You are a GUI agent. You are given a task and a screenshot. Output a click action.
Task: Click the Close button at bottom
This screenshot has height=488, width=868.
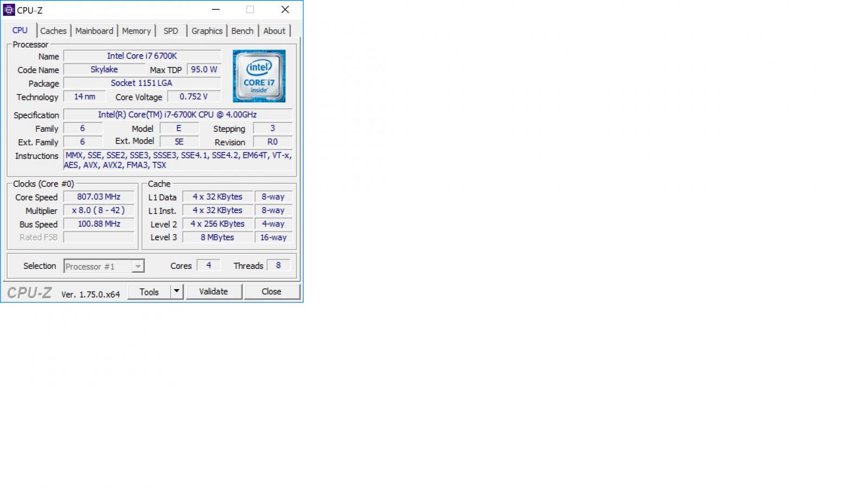click(x=271, y=292)
